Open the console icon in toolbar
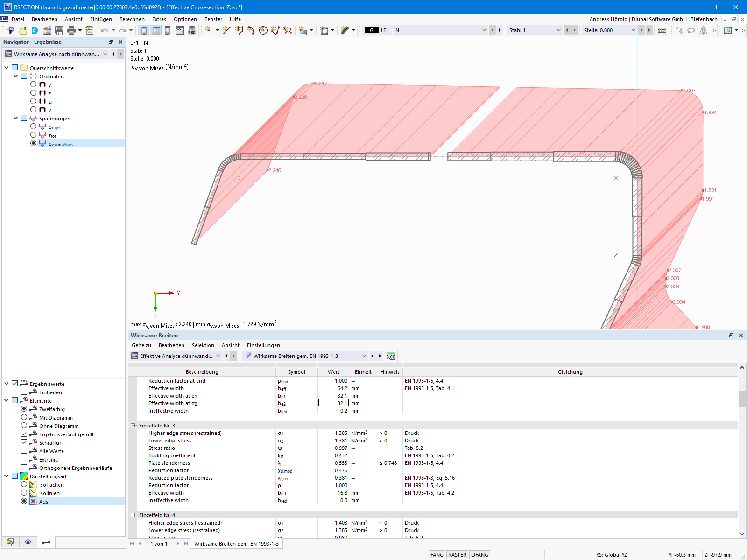 click(x=180, y=30)
